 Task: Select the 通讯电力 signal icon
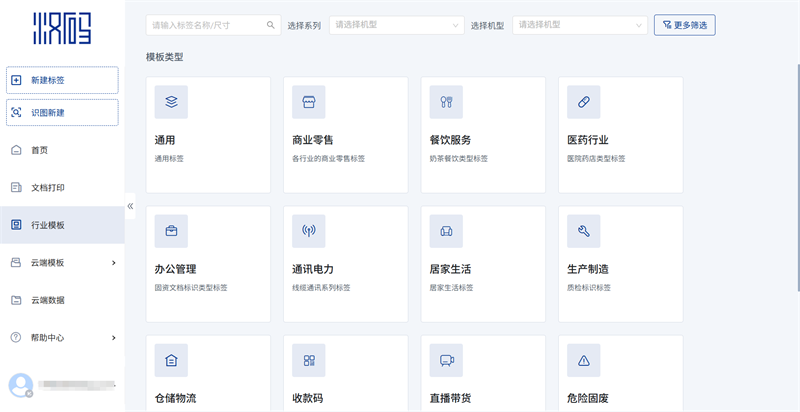click(309, 231)
